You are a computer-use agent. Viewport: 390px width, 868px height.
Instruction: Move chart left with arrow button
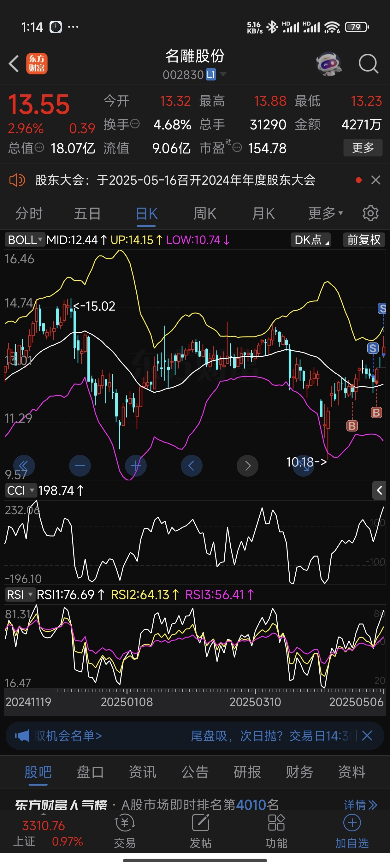(x=192, y=466)
